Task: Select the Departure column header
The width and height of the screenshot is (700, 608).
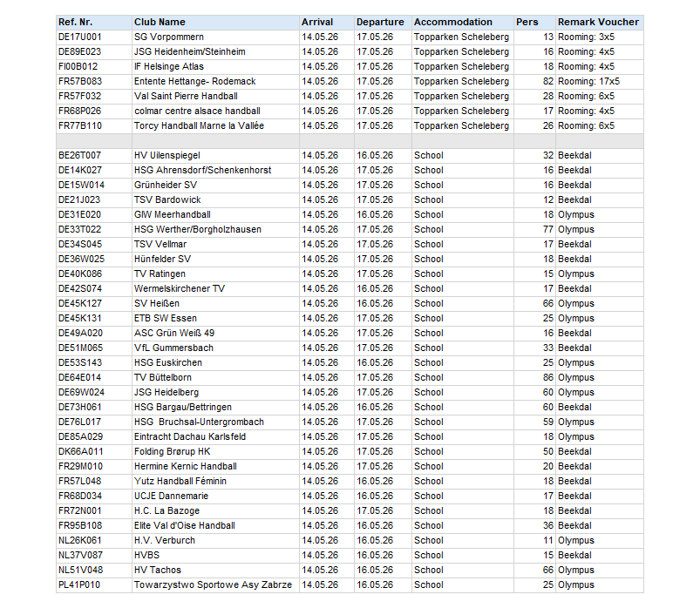Action: click(383, 23)
